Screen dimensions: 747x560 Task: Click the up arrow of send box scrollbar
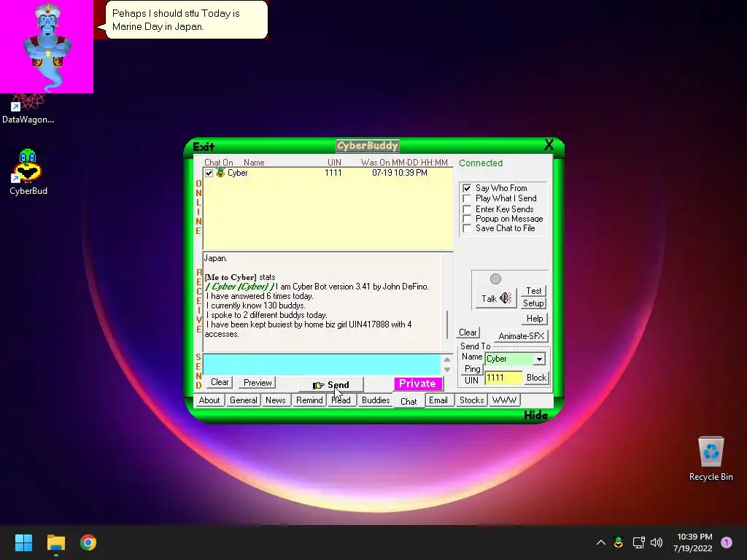coord(447,359)
